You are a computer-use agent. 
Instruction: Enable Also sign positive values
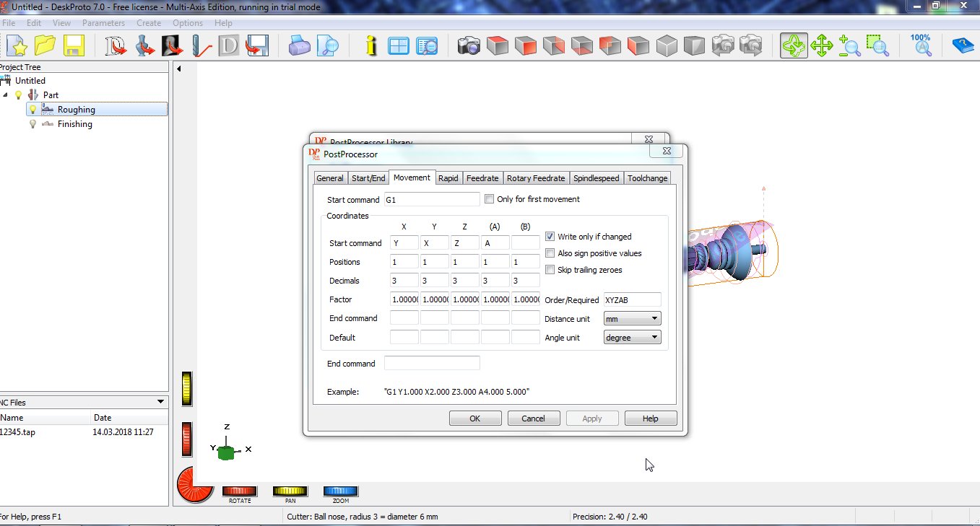pyautogui.click(x=550, y=253)
